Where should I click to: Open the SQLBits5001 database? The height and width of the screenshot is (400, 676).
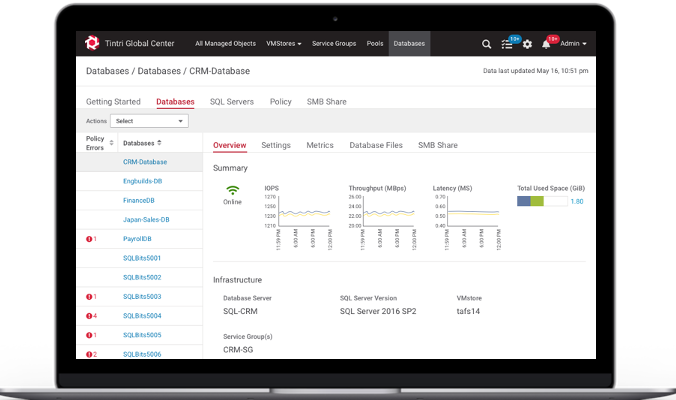[142, 258]
